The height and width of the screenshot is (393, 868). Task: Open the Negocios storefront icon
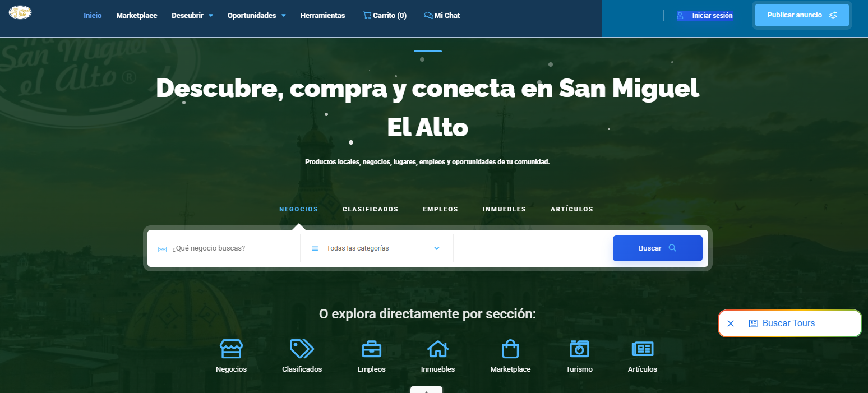tap(231, 349)
